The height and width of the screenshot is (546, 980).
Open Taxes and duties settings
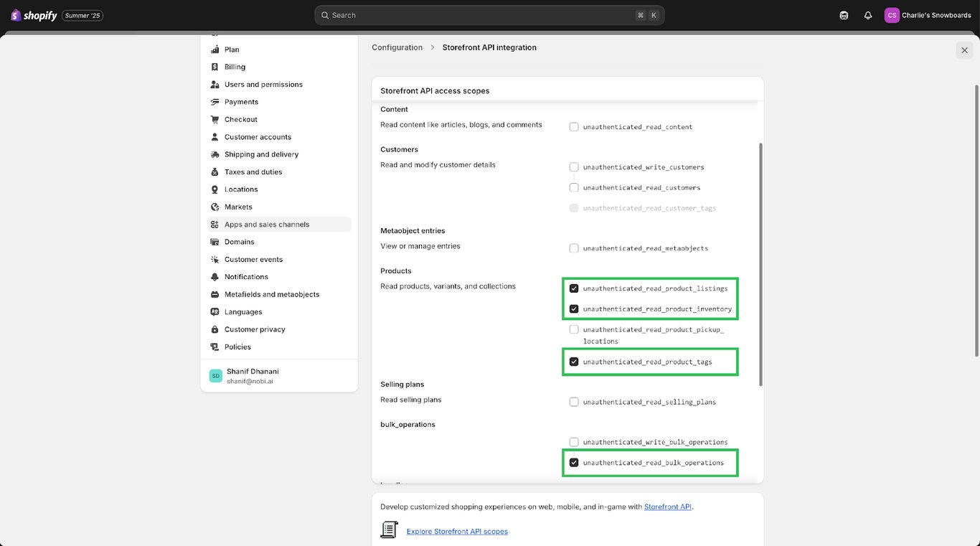click(279, 172)
